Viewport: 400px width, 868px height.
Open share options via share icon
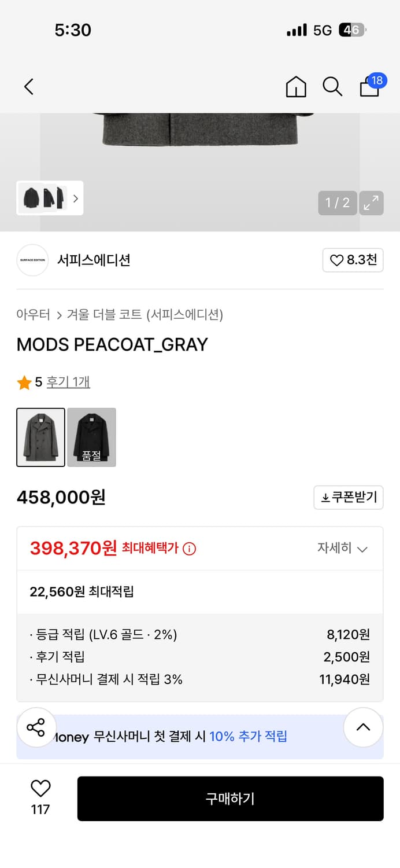[36, 727]
